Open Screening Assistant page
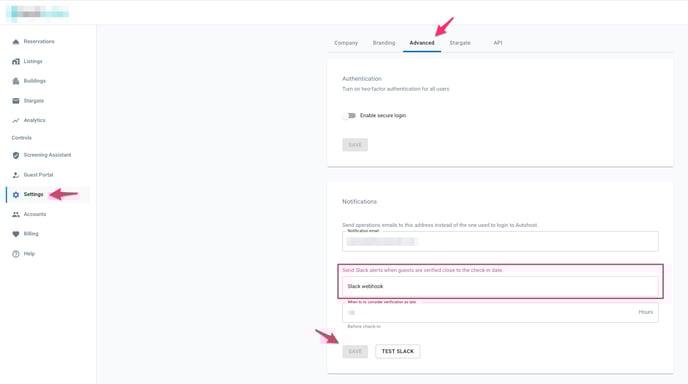688x384 pixels. (47, 155)
